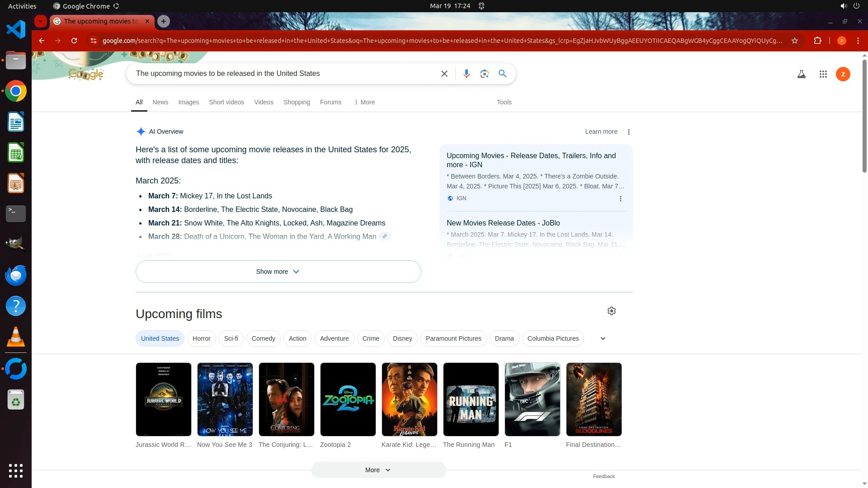Click the voice search microphone icon
868x488 pixels.
point(466,74)
